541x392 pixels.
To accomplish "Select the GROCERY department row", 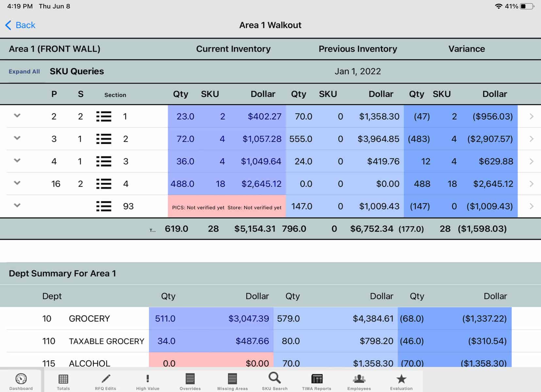I will (89, 318).
